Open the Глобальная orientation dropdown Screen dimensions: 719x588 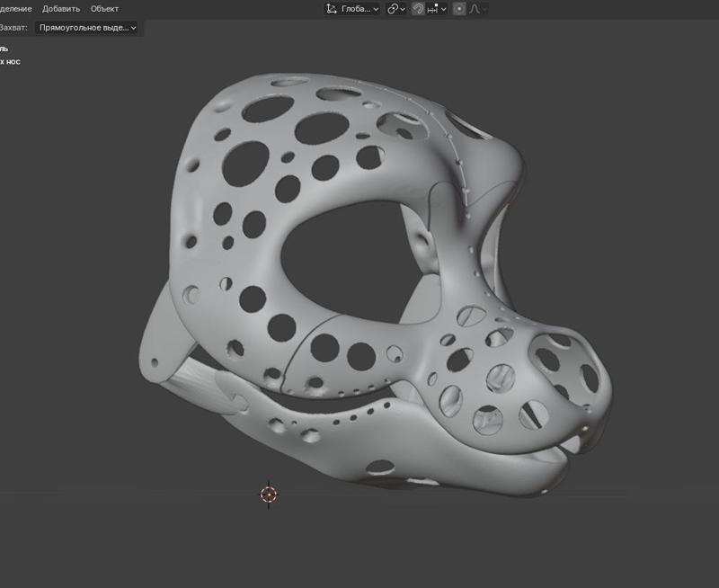(361, 8)
